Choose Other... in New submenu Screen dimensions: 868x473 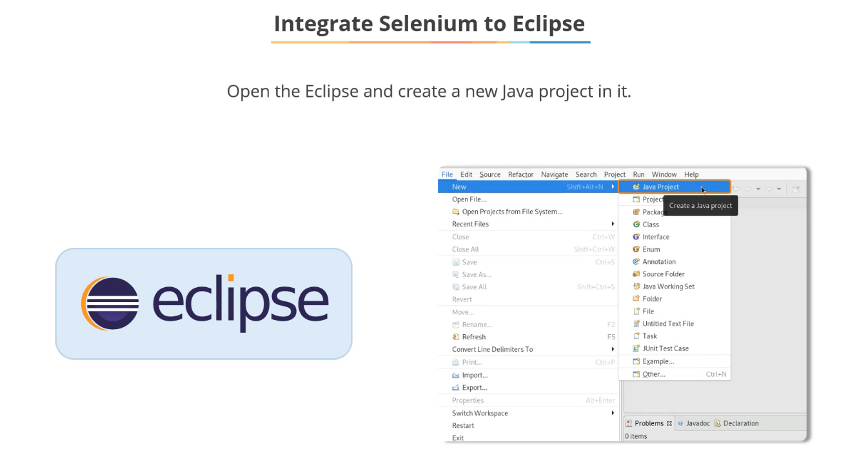point(675,374)
